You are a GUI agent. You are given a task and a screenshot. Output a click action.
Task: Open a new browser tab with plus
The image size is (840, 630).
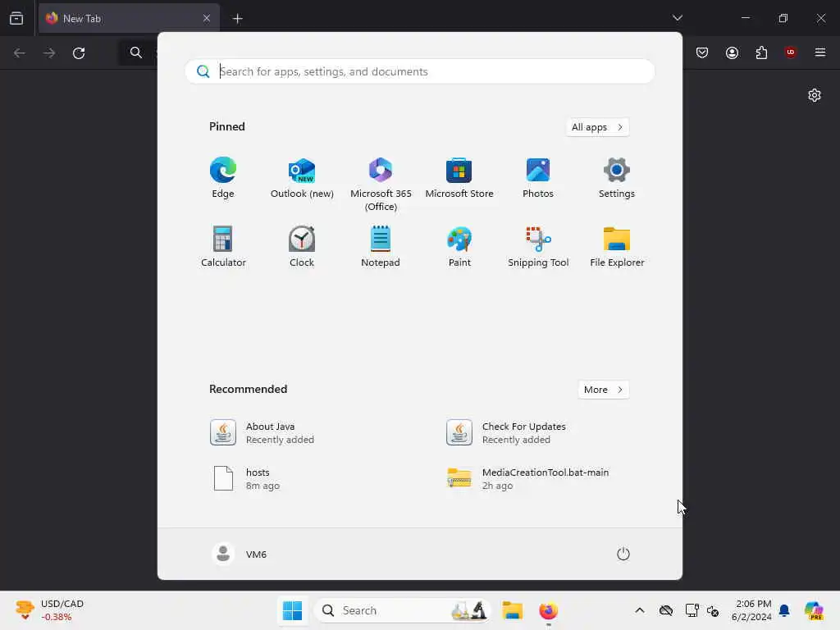coord(237,19)
